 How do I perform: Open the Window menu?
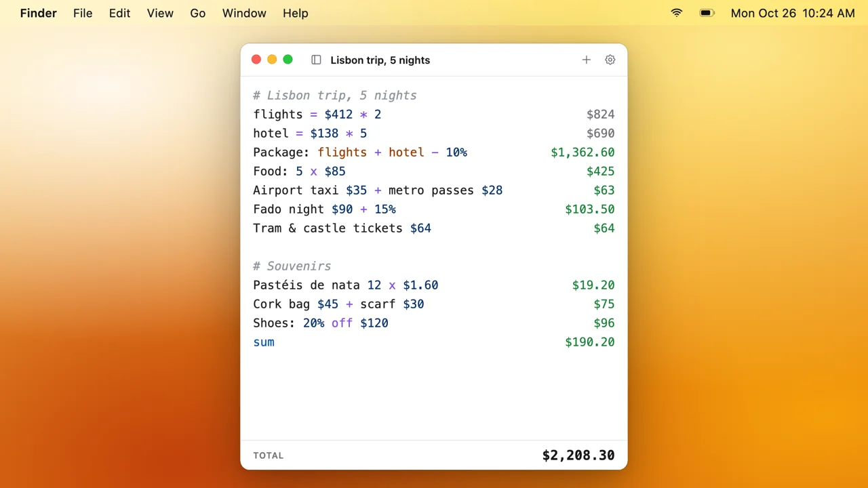(x=244, y=13)
